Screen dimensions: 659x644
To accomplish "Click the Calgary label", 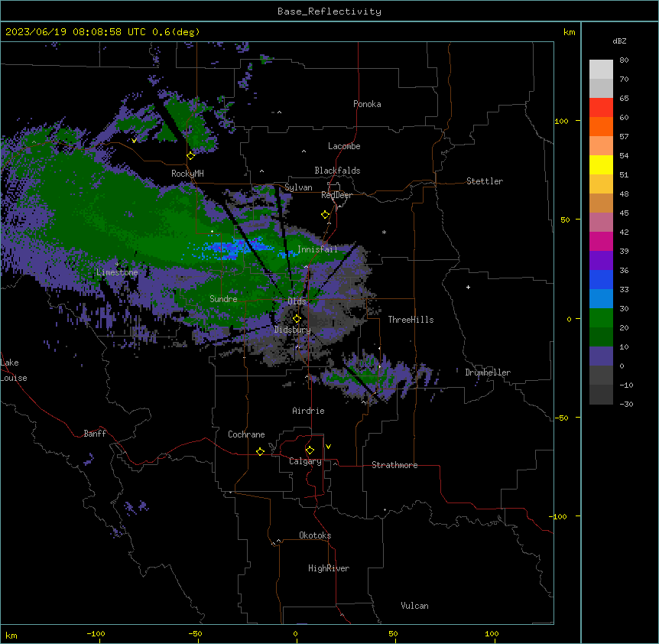I will click(305, 461).
